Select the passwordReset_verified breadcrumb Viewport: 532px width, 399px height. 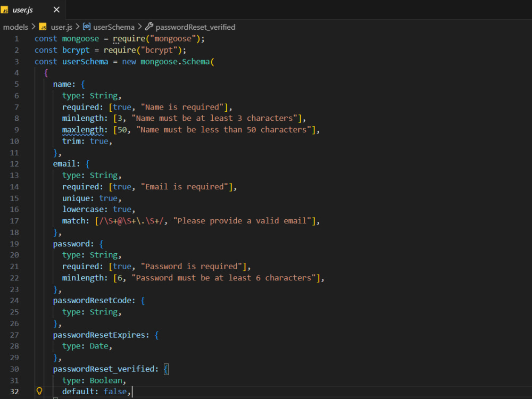pos(195,27)
